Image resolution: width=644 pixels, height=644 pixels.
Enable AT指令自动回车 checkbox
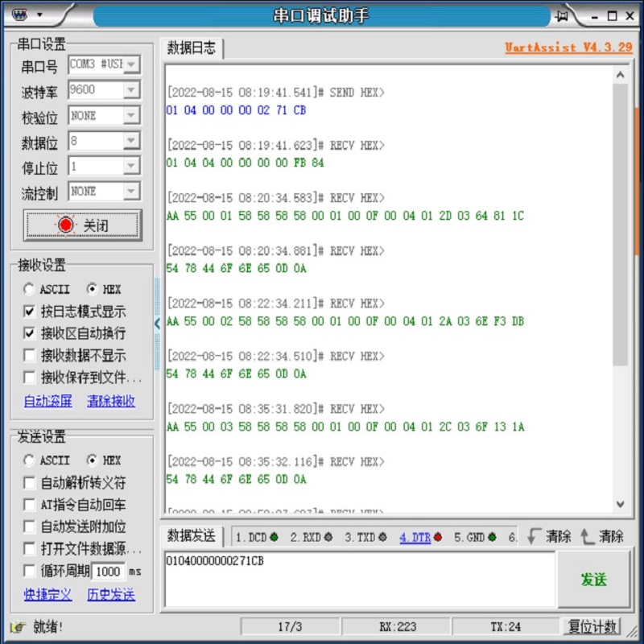(29, 505)
